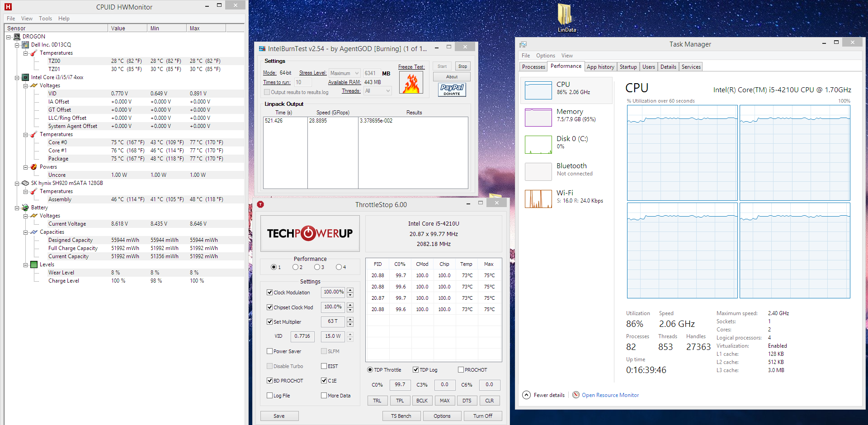This screenshot has height=425, width=868.
Task: Open the Threads dropdown in IntelBurnTest
Action: [377, 91]
